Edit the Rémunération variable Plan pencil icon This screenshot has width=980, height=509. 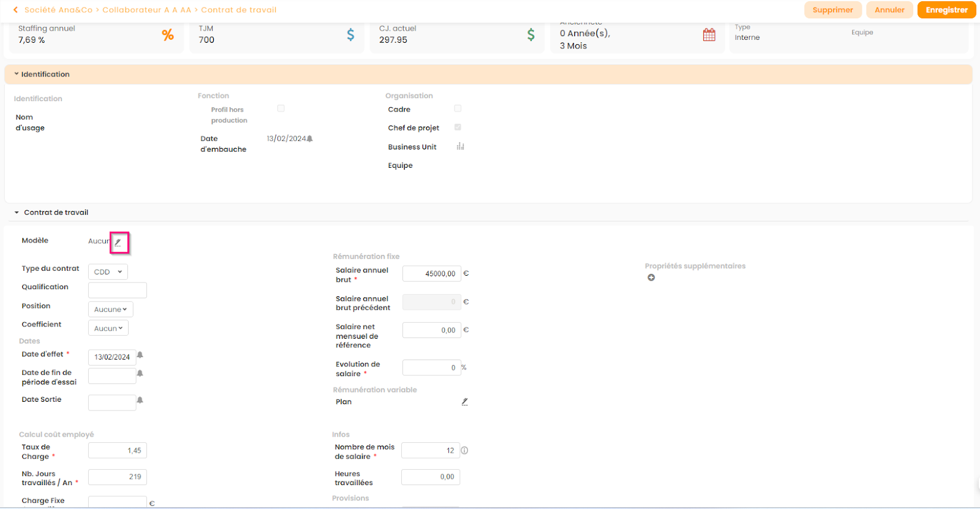[464, 402]
